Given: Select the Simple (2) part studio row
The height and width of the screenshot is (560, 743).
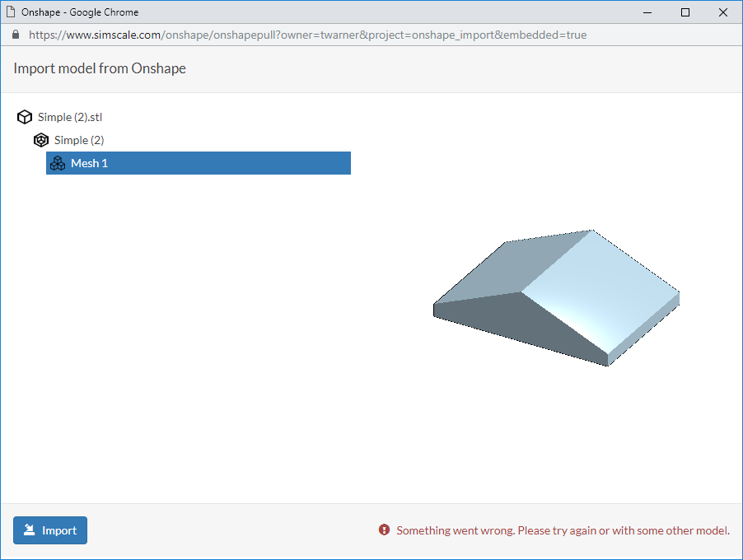Looking at the screenshot, I should [79, 140].
